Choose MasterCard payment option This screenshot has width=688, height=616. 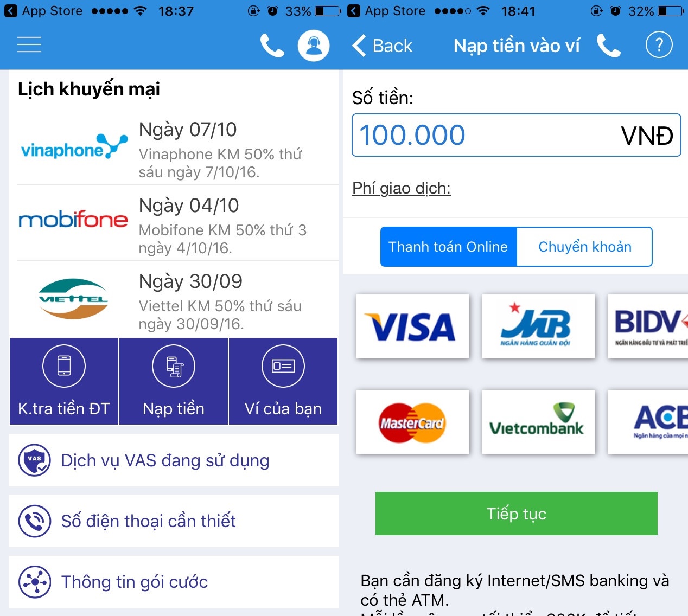(412, 422)
